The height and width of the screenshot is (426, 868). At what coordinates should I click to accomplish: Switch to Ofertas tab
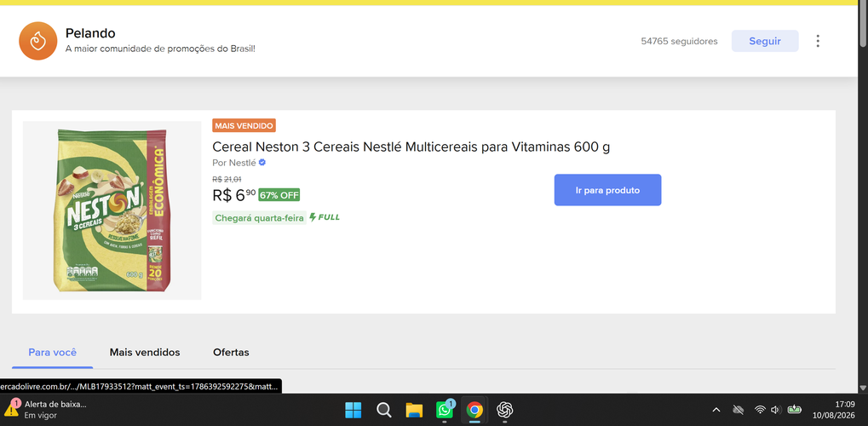(231, 353)
